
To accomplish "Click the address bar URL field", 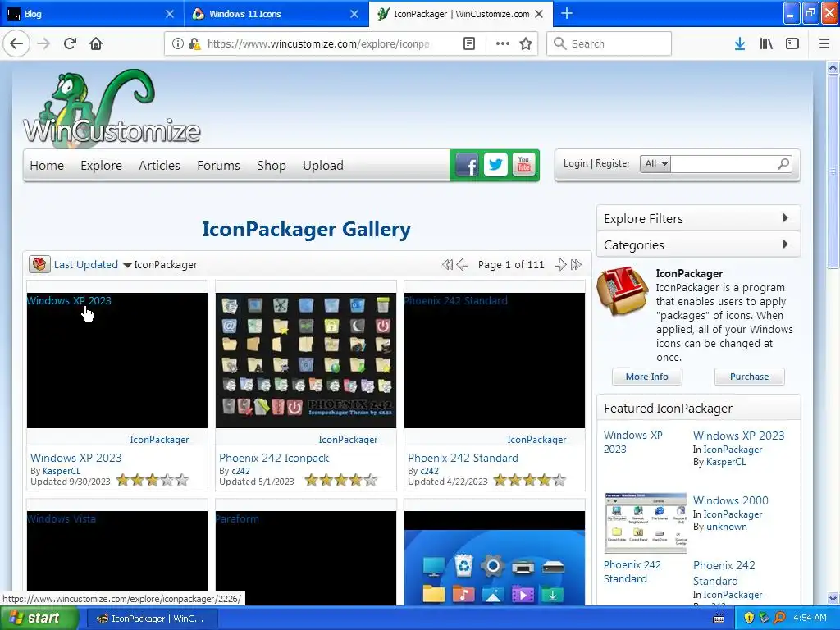I will 320,44.
